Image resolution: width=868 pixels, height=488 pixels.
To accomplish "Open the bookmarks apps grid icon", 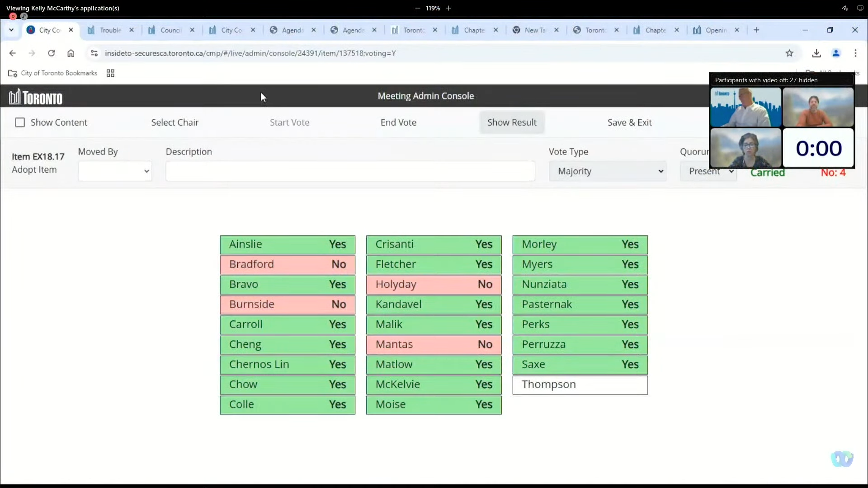I will [x=110, y=73].
